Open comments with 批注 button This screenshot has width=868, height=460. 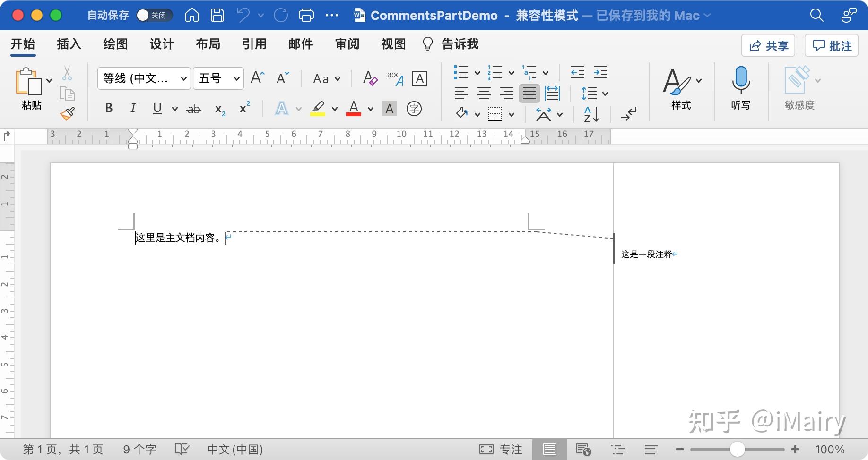(x=831, y=45)
